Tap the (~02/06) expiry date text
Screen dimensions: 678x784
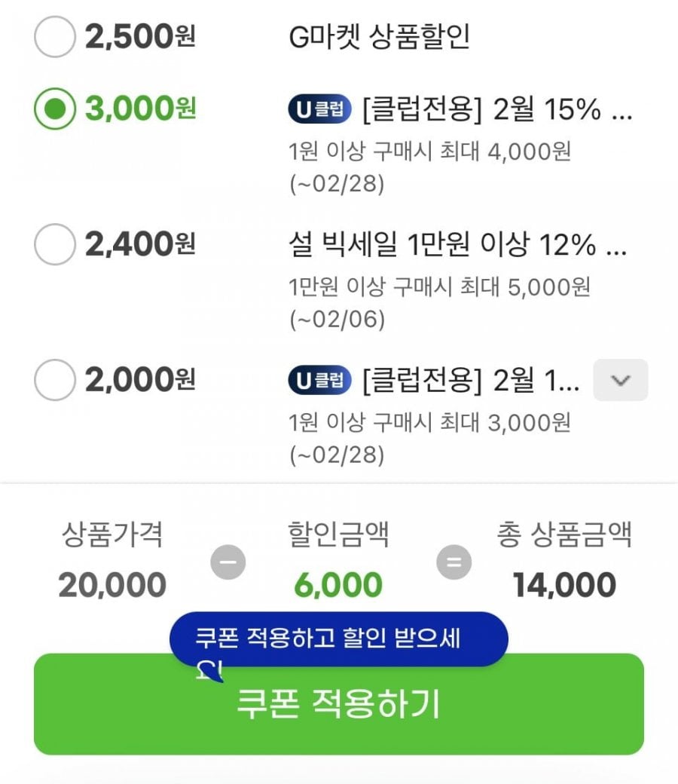337,320
